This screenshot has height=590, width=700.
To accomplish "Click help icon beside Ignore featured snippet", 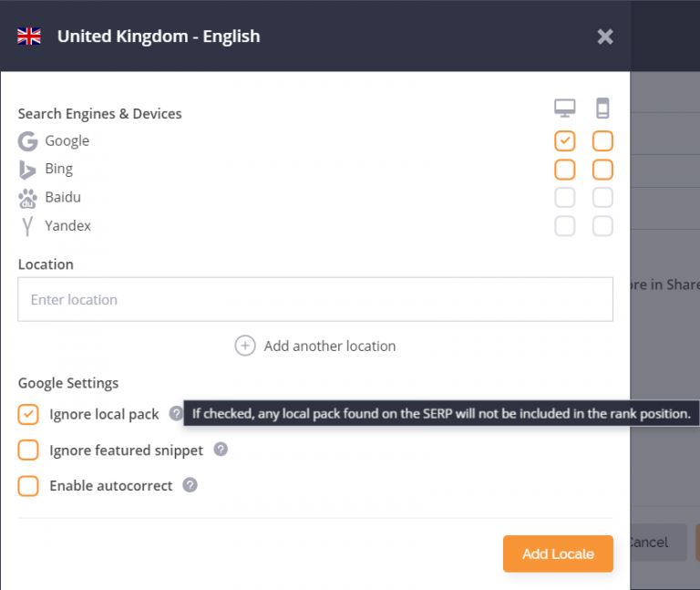I will click(x=221, y=450).
